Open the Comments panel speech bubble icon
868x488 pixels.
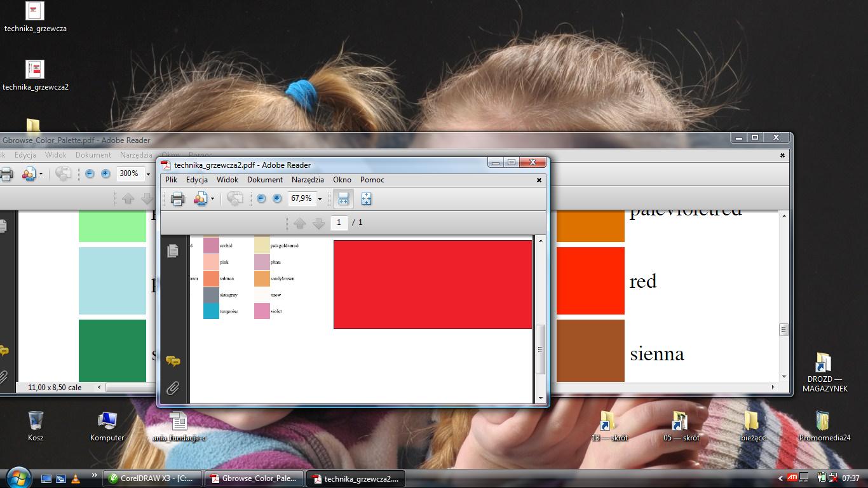[173, 361]
